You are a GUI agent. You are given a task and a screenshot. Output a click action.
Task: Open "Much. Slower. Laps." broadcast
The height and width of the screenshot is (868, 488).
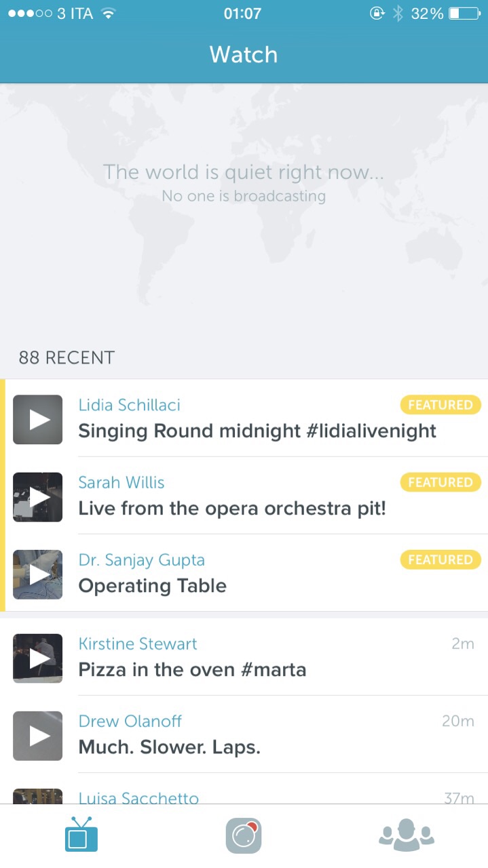click(170, 747)
